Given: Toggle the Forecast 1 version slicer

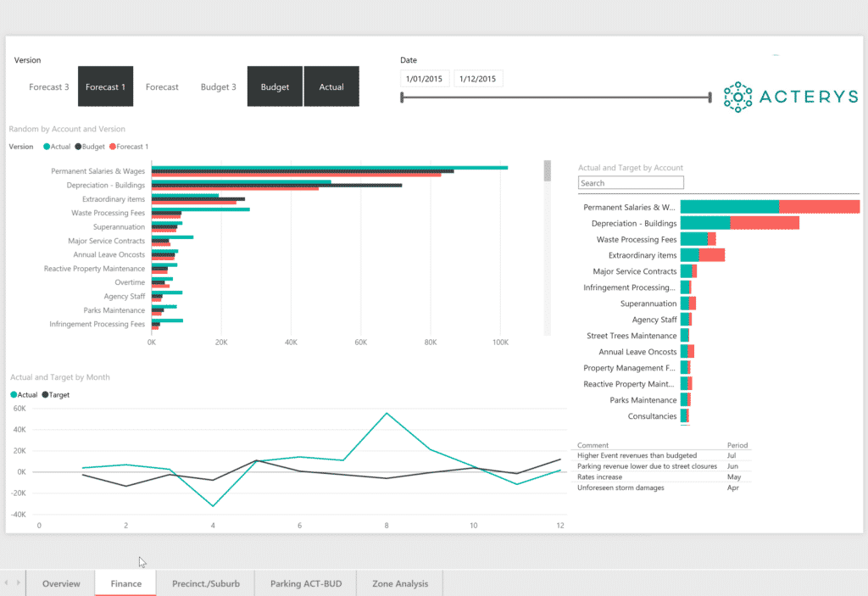Looking at the screenshot, I should point(105,86).
